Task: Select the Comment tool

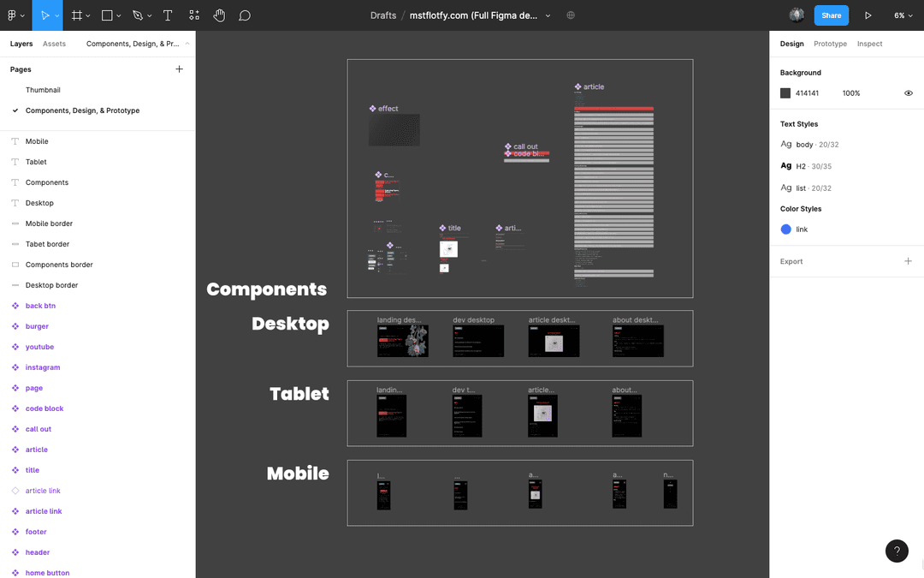Action: tap(245, 15)
